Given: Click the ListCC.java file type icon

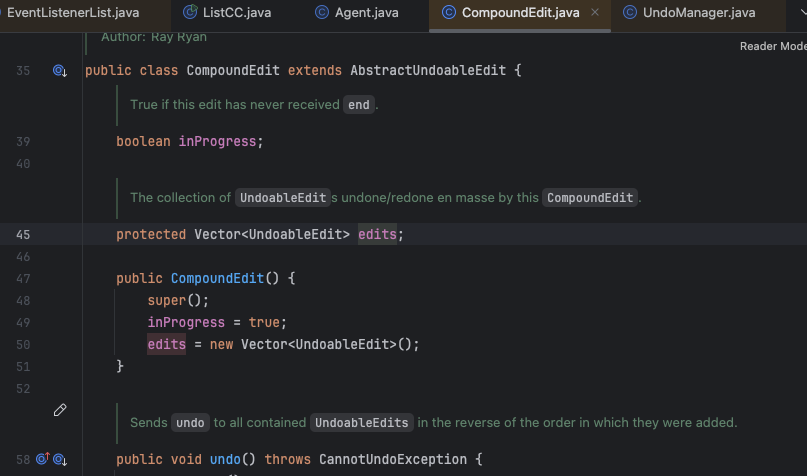Looking at the screenshot, I should click(191, 13).
